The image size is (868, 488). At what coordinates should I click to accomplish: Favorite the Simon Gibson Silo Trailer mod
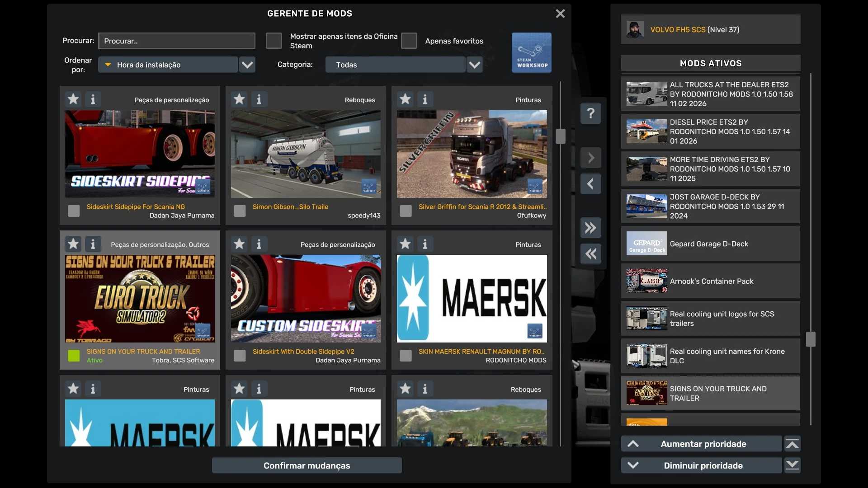[x=239, y=99]
